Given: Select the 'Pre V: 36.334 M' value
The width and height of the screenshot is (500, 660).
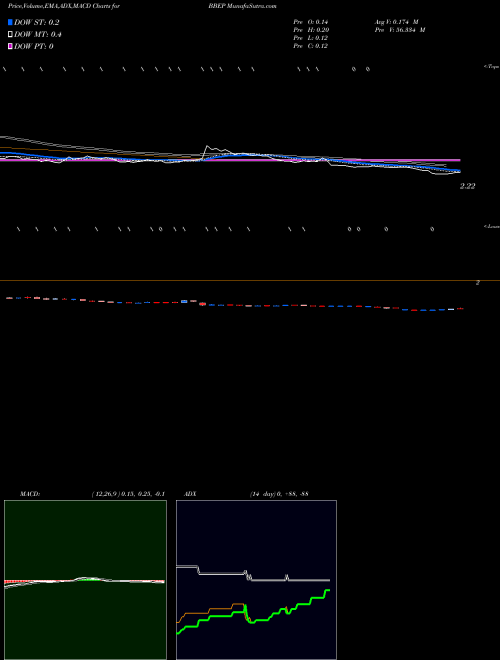Looking at the screenshot, I should tap(400, 30).
